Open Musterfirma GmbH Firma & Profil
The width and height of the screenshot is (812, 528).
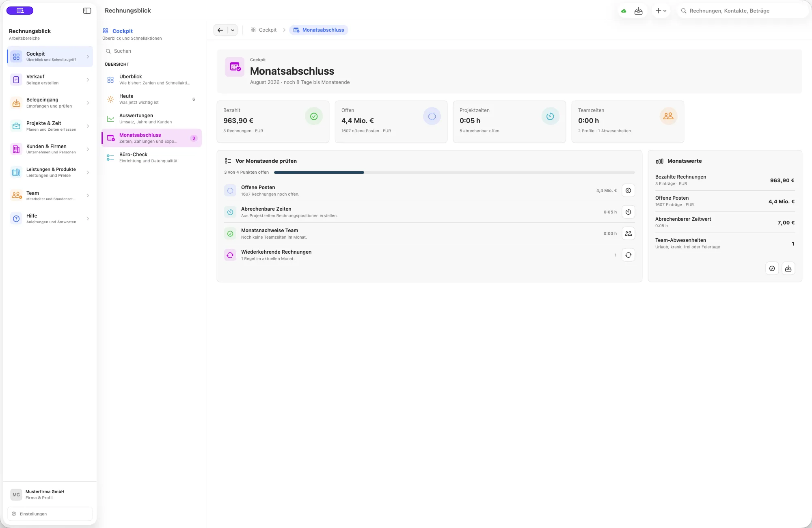[x=50, y=495]
